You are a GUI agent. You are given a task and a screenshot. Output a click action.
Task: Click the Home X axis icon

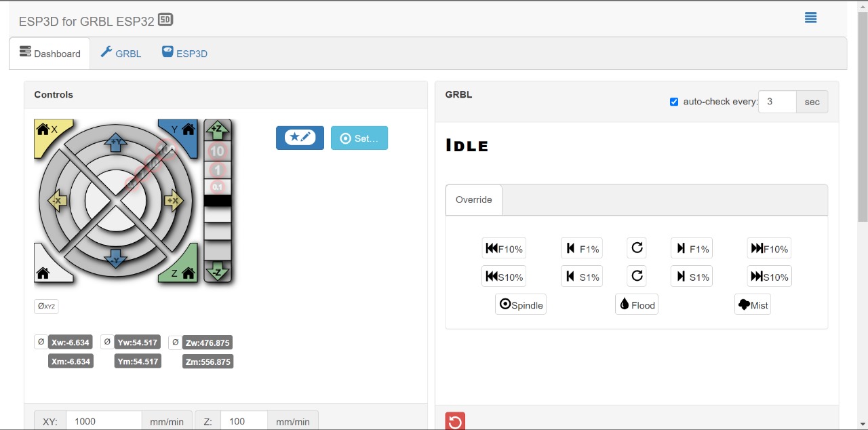43,130
